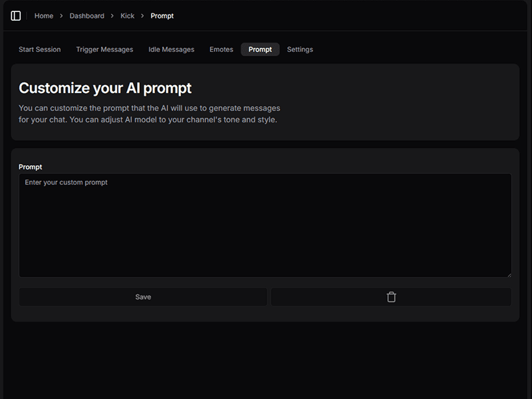Image resolution: width=532 pixels, height=399 pixels.
Task: Toggle the sidebar panel icon
Action: pos(16,16)
